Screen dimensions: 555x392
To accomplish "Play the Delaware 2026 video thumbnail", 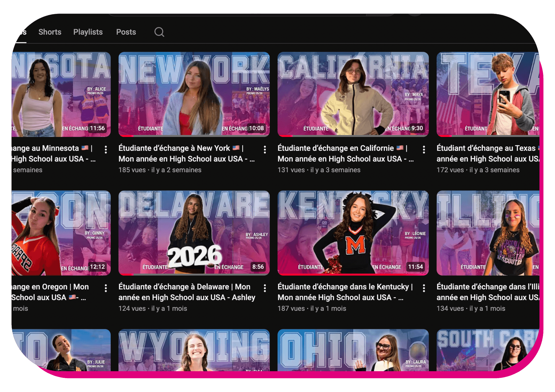I will 194,233.
